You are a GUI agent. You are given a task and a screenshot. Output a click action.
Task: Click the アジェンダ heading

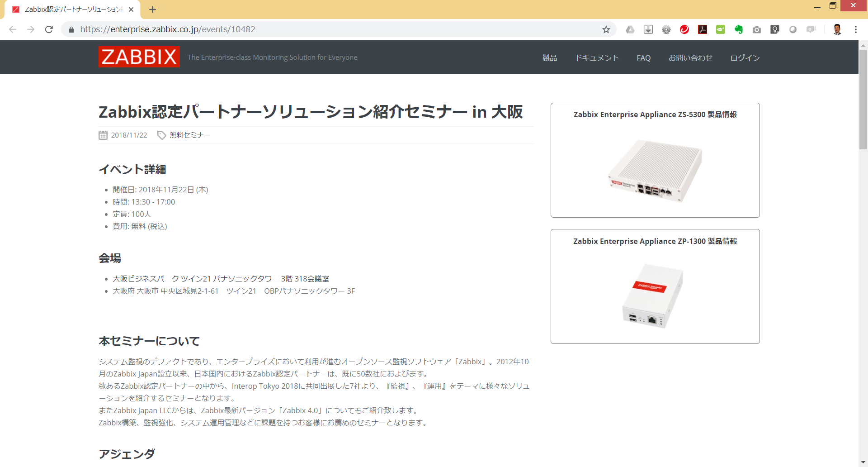point(127,454)
